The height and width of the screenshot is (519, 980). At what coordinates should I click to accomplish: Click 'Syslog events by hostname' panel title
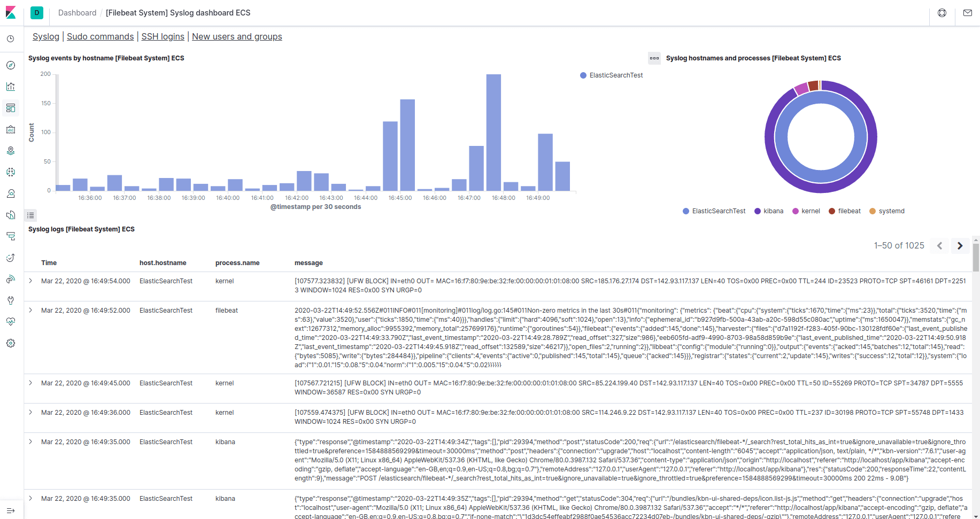tap(106, 58)
